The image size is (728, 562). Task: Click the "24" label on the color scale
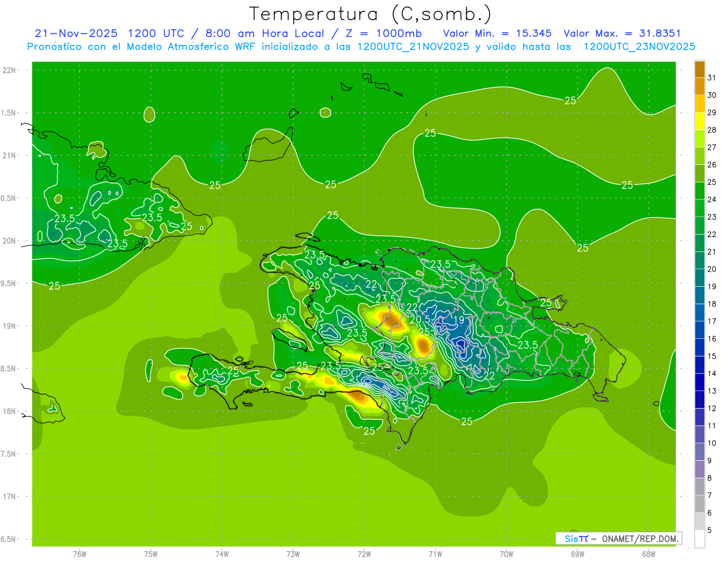(x=712, y=199)
